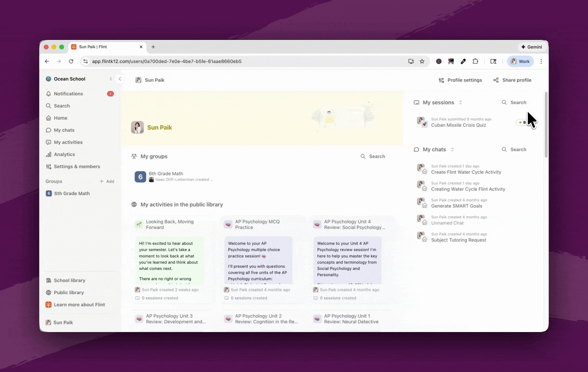Open AP Psychology Unit 1 Review activity
The height and width of the screenshot is (372, 588).
352,319
